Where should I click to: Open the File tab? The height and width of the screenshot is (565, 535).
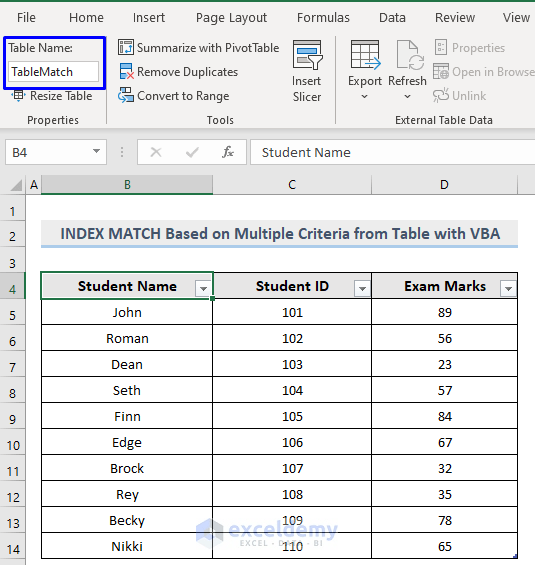(x=26, y=17)
